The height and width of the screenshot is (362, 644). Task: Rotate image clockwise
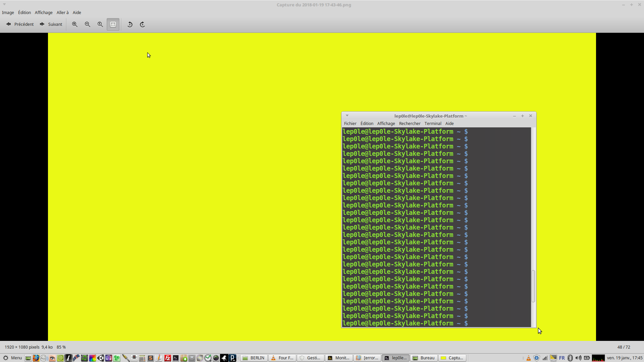click(142, 24)
